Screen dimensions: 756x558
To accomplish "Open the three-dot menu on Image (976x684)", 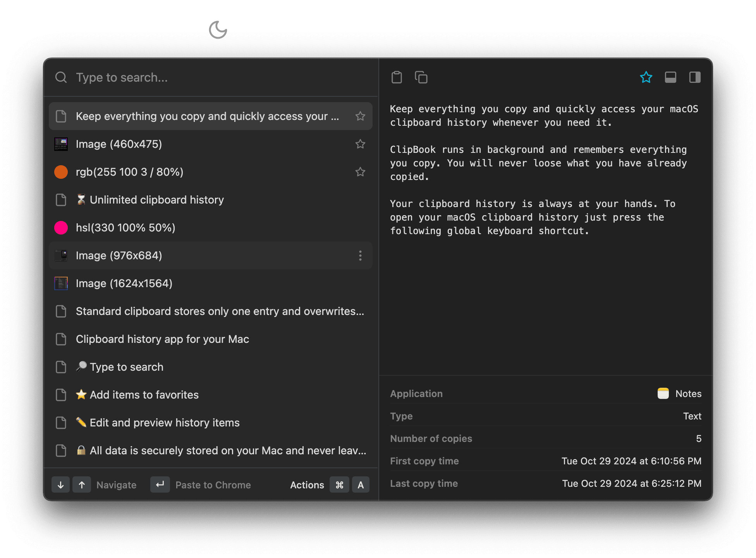I will 360,255.
